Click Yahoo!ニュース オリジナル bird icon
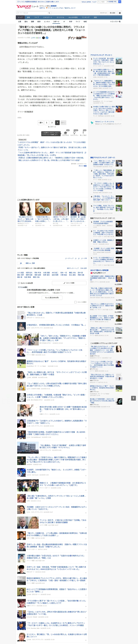 [x=92, y=123]
